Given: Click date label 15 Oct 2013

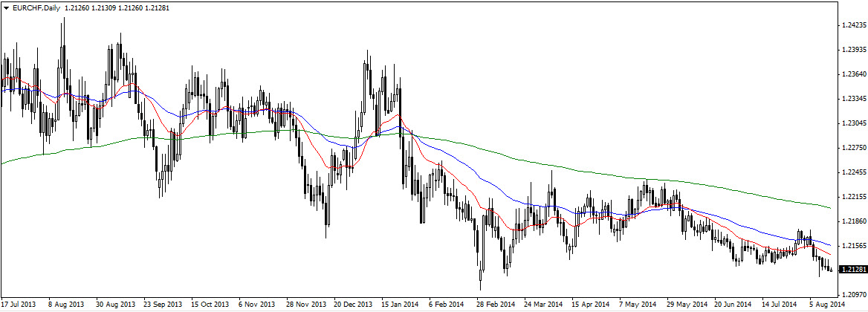Looking at the screenshot, I should pyautogui.click(x=211, y=305).
